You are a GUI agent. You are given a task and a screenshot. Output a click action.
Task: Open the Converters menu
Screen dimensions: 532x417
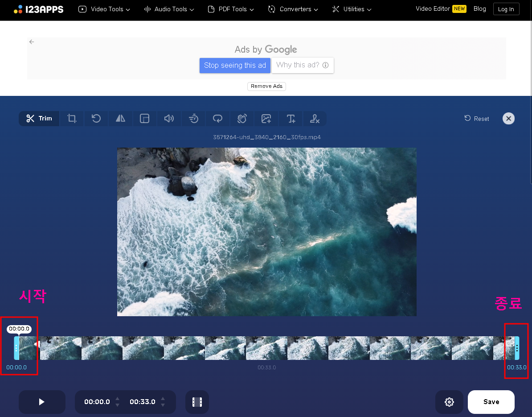coord(293,9)
